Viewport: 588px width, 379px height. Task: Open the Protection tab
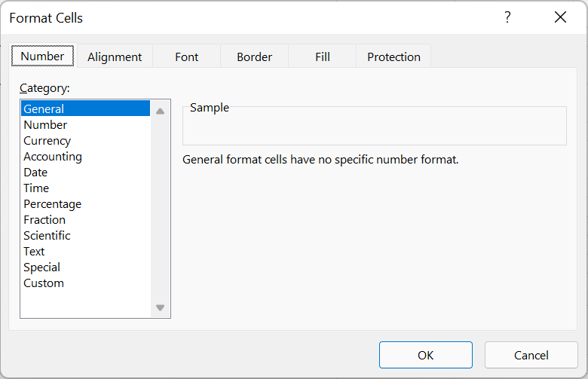pos(394,57)
